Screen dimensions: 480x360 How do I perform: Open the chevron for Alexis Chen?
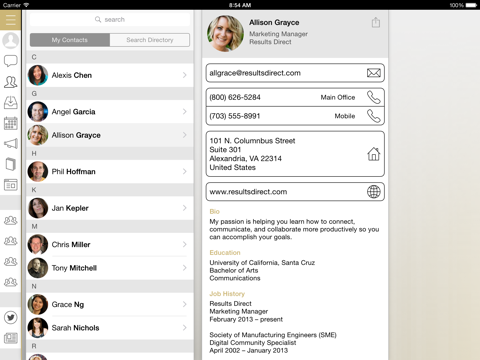(184, 75)
